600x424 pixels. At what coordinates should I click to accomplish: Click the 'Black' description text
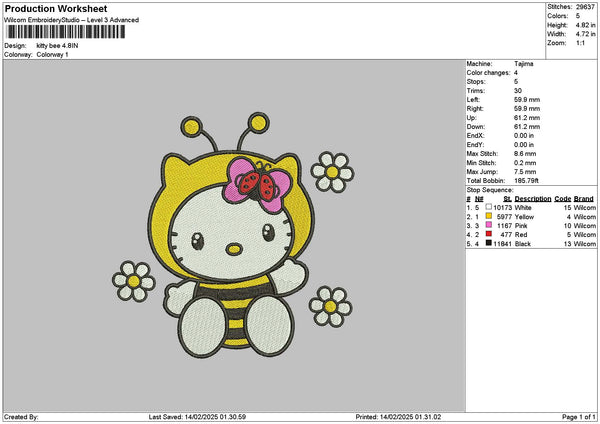tap(523, 244)
